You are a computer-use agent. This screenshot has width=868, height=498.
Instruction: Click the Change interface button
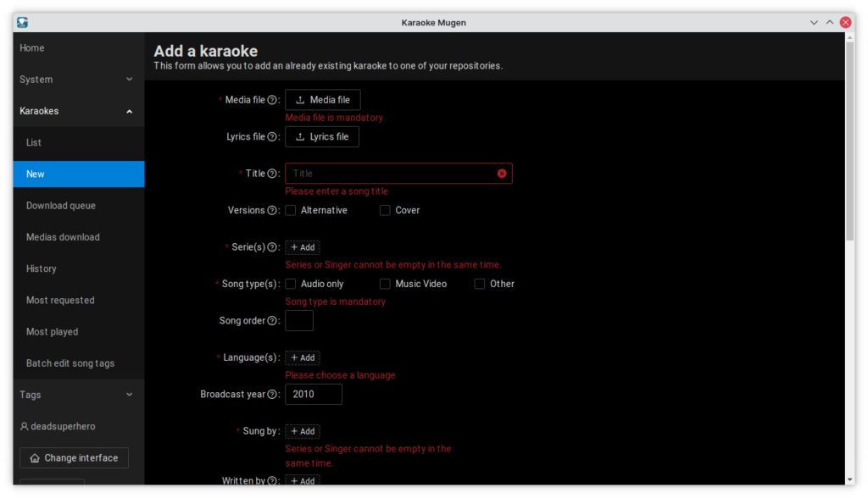[75, 458]
